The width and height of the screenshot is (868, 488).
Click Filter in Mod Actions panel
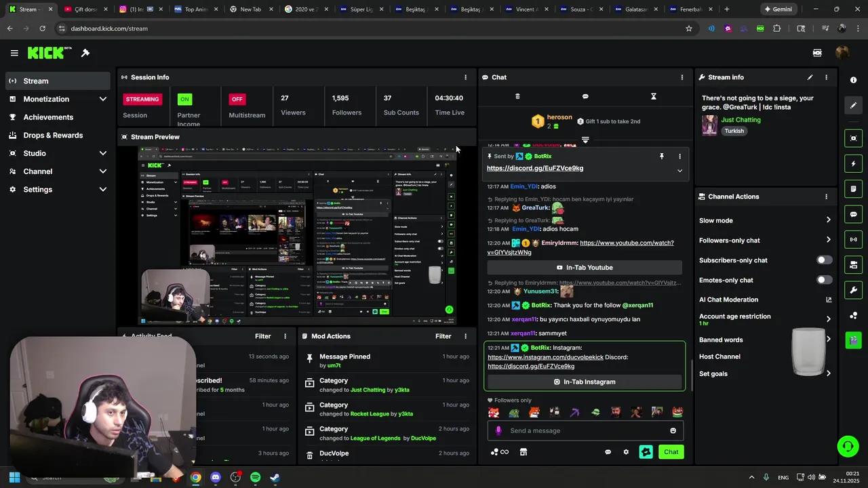(443, 336)
